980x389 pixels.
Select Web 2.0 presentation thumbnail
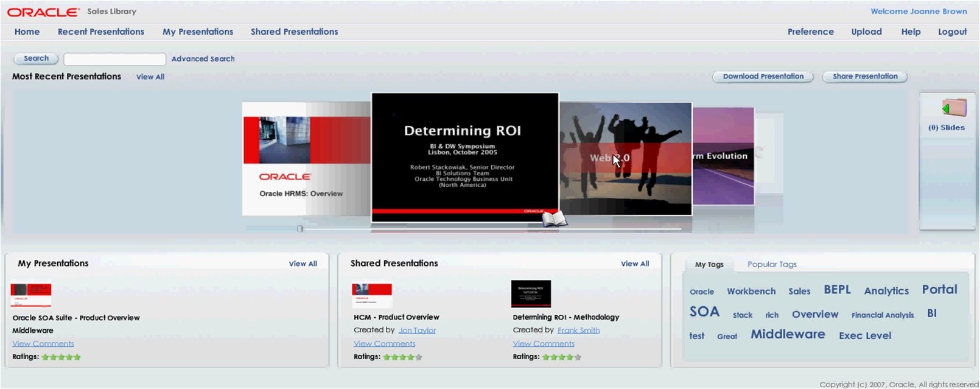(x=626, y=158)
